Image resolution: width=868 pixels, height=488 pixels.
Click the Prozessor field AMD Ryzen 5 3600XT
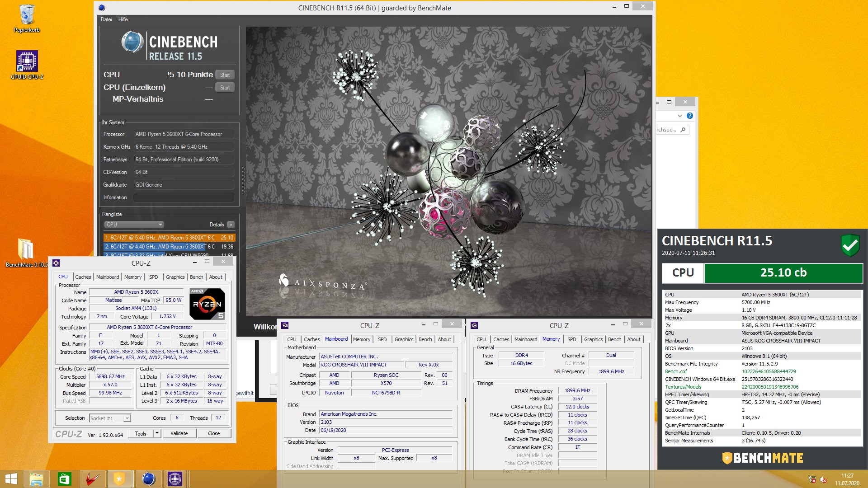[184, 134]
